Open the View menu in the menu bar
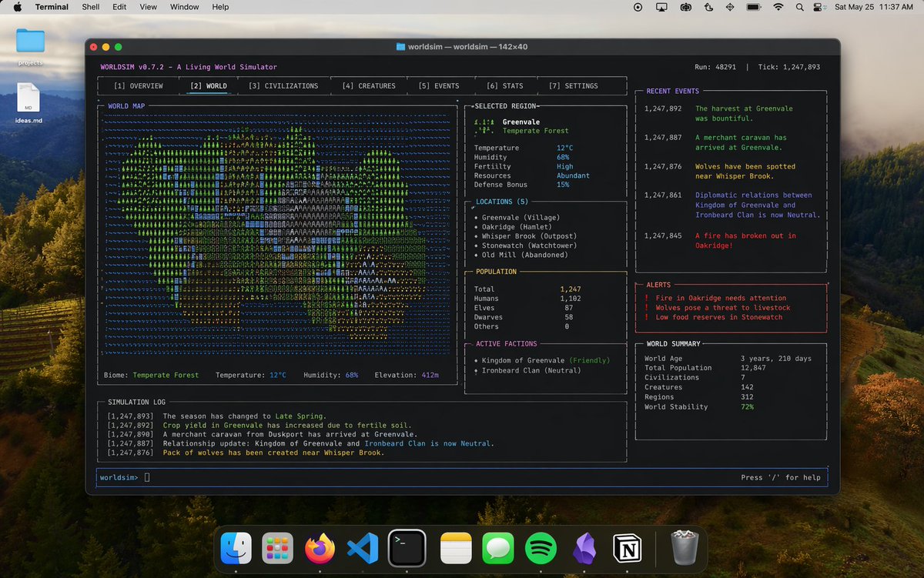This screenshot has width=924, height=578. point(148,7)
